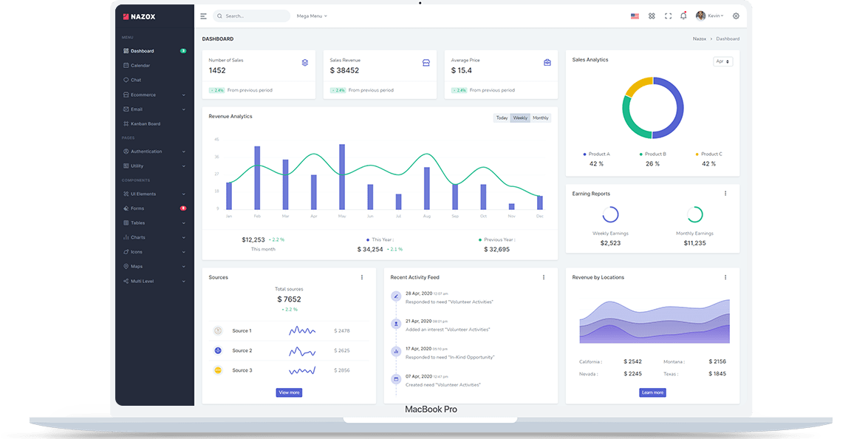Toggle fullscreen mode icon

tap(668, 16)
